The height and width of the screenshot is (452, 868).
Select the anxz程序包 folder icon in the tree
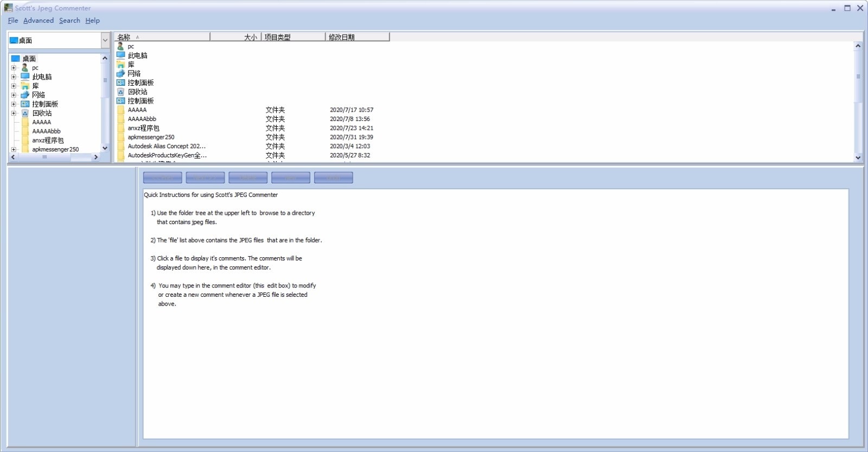tap(25, 140)
